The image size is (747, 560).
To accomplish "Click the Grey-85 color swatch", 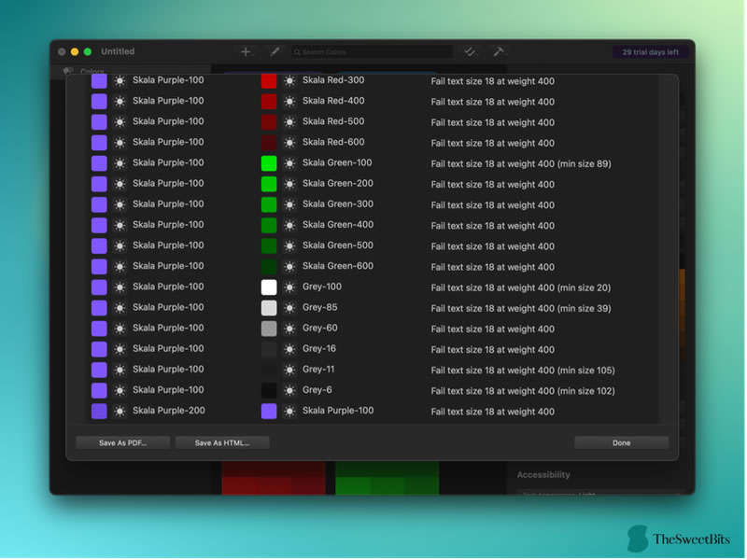I will click(x=269, y=308).
